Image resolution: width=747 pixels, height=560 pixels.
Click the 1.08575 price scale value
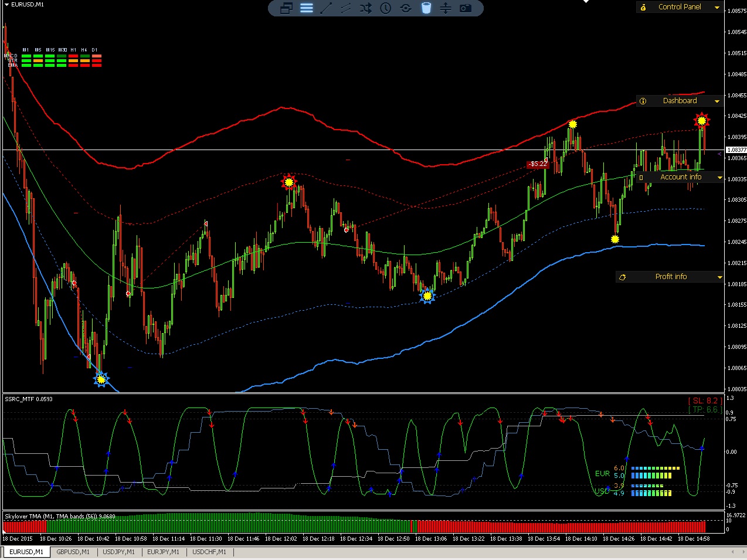coord(736,11)
